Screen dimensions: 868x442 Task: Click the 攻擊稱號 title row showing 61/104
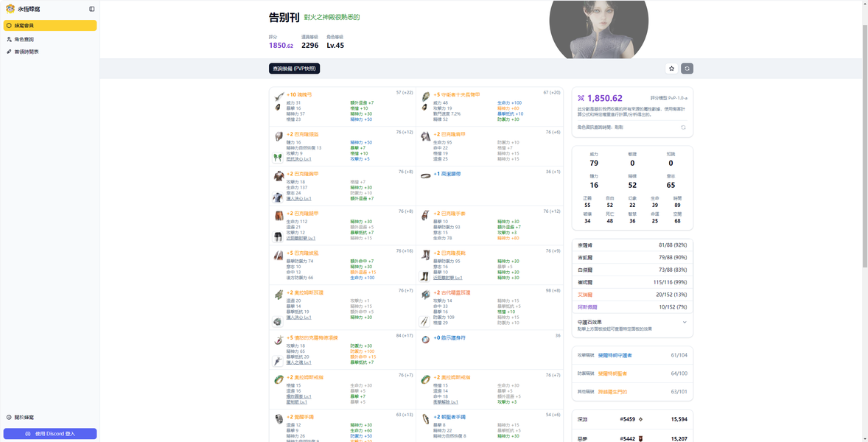pos(632,355)
